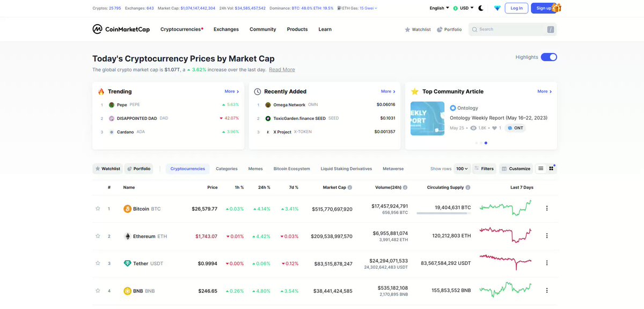Click the Ontology author icon

click(453, 108)
